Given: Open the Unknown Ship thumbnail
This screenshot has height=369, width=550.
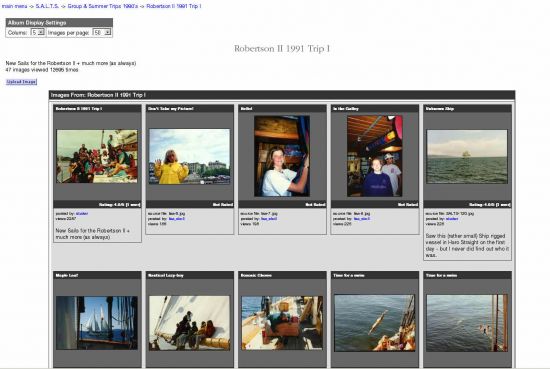Looking at the screenshot, I should tap(467, 156).
